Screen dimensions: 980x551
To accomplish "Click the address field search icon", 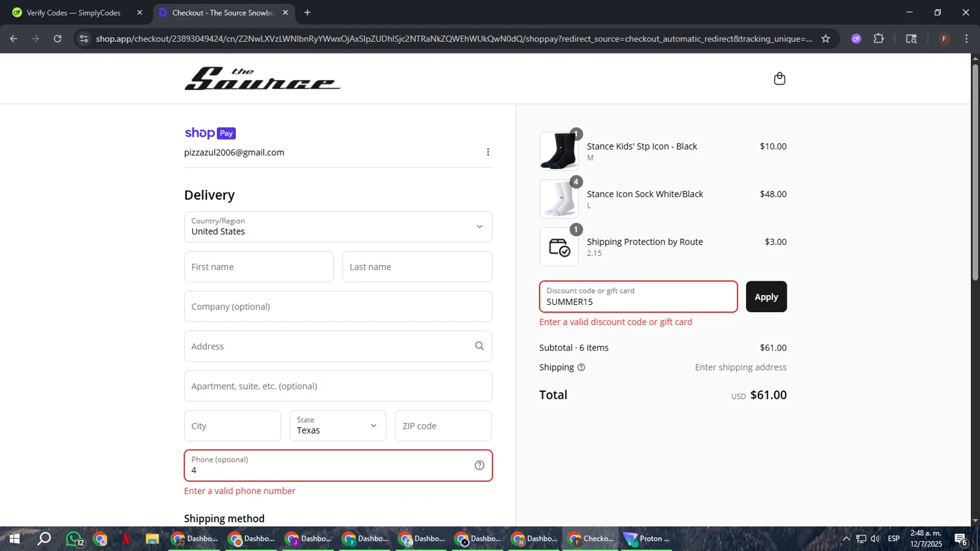I will 480,346.
